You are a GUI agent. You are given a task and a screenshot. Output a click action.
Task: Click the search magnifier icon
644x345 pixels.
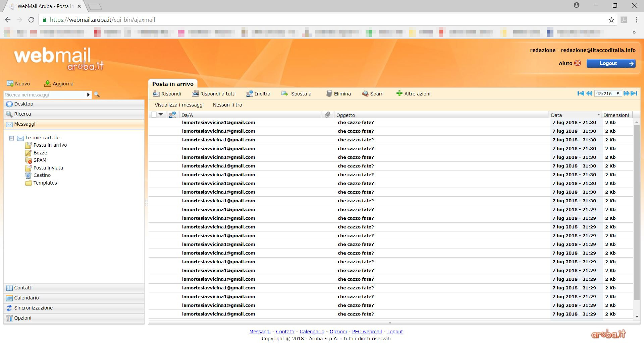(97, 95)
